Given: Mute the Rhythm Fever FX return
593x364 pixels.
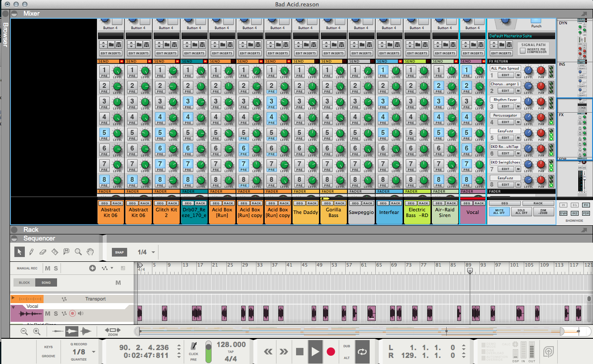Looking at the screenshot, I should (518, 107).
